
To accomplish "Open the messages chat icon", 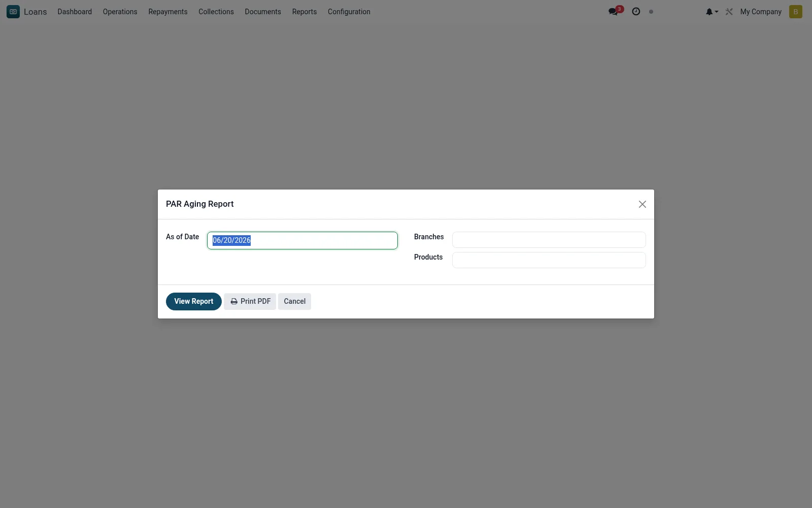I will [614, 12].
